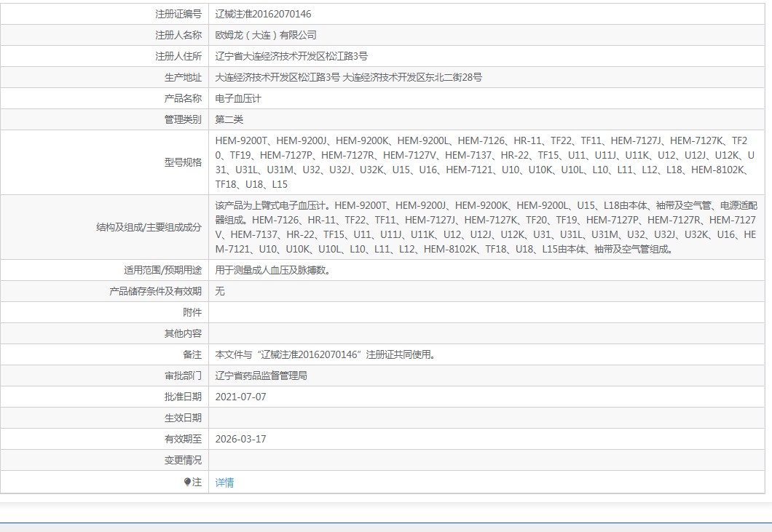Image resolution: width=772 pixels, height=532 pixels.
Task: Select approval department 辽宁省药品监督管理局
Action: point(261,376)
